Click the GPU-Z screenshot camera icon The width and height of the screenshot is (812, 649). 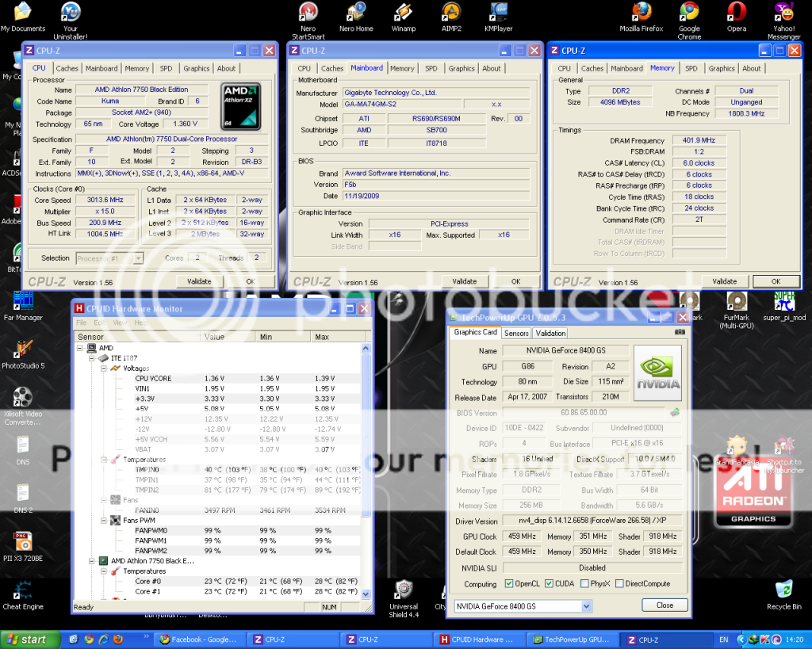(x=680, y=332)
